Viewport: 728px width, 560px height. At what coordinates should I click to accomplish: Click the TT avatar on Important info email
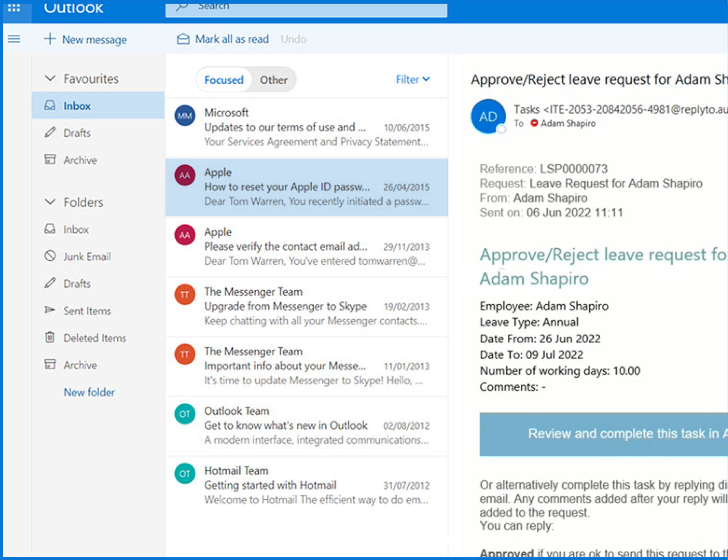(x=185, y=354)
